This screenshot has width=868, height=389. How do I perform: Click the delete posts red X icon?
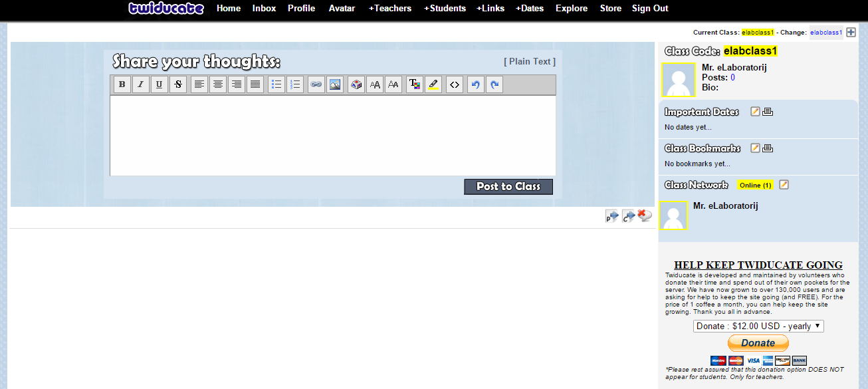click(644, 215)
